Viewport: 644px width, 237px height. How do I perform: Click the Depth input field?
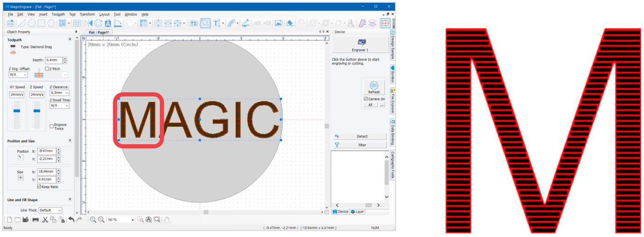pos(53,60)
